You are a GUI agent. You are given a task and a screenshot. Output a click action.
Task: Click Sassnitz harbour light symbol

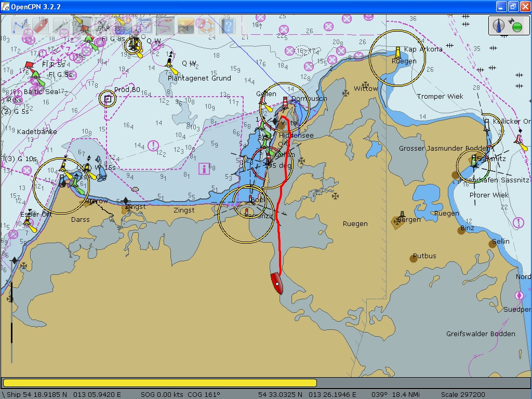click(x=474, y=162)
